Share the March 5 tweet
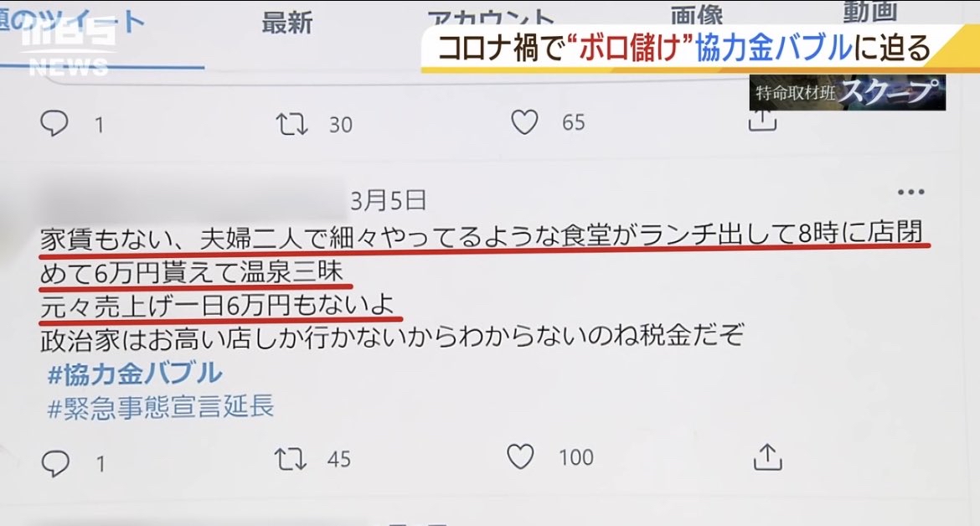980x526 pixels. (x=767, y=456)
